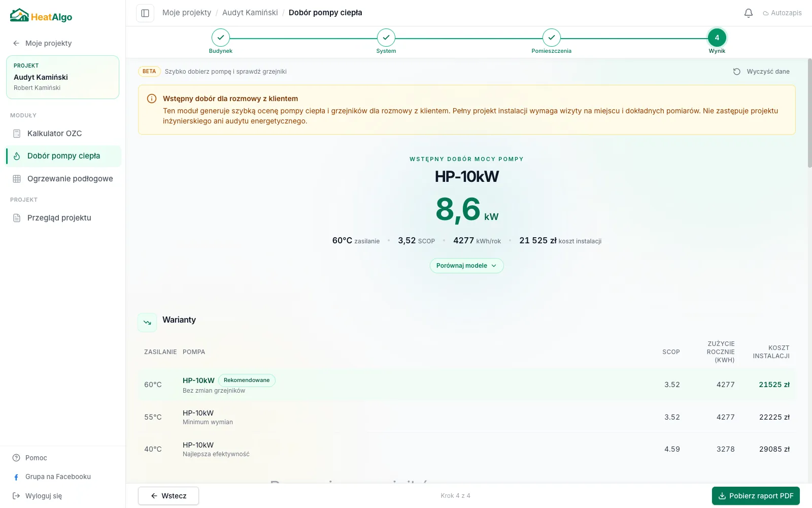
Task: Click the Wyloguj się logout icon
Action: [16, 496]
